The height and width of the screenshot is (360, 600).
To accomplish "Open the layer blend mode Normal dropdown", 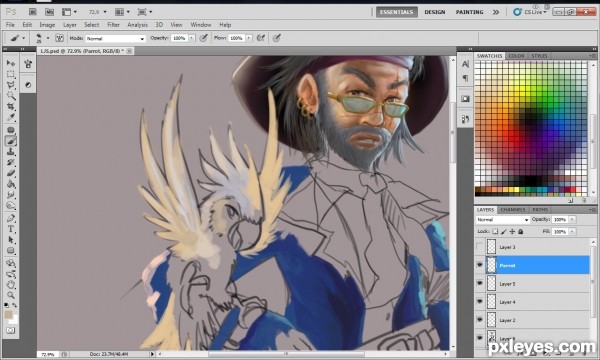I will pos(503,220).
